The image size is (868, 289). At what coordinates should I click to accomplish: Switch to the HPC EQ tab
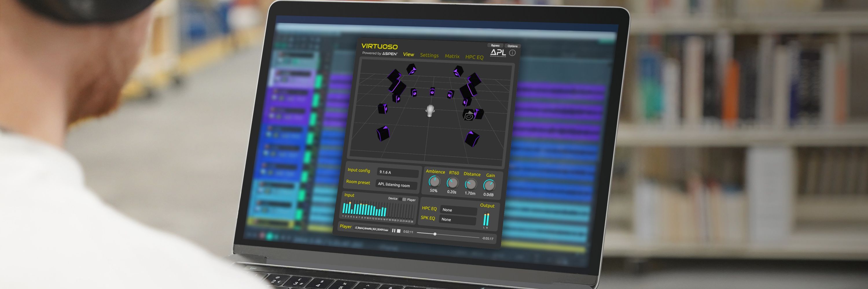(x=474, y=57)
